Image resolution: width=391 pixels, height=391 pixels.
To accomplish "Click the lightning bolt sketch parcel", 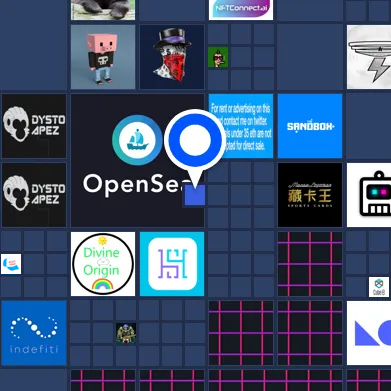I will point(369,57).
